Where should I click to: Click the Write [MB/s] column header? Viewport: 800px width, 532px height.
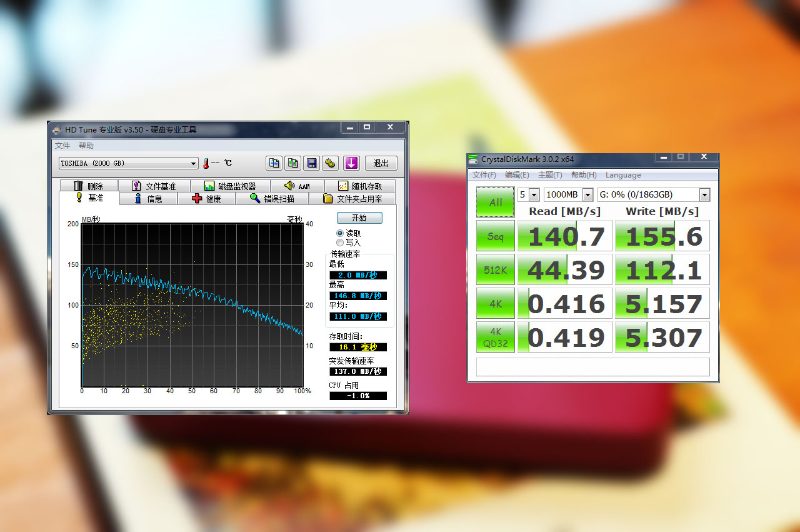(664, 211)
